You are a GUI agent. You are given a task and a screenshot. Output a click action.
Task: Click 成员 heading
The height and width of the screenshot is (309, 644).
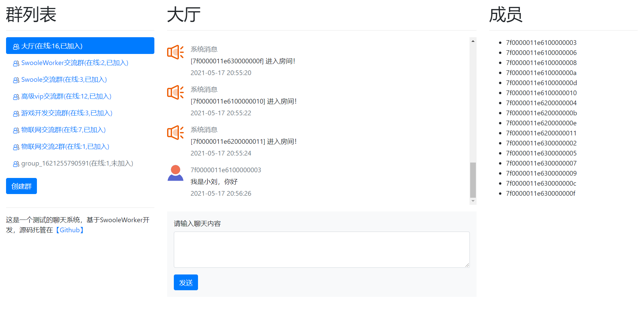pyautogui.click(x=506, y=15)
